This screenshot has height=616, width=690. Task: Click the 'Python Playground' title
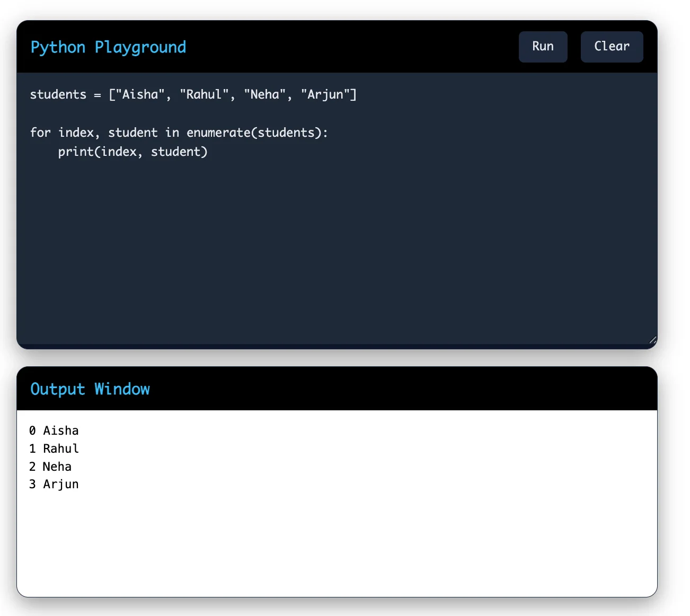click(108, 47)
